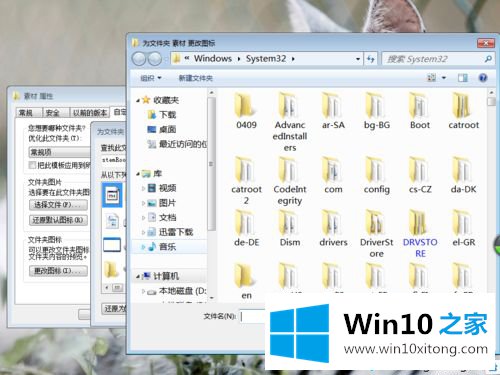Open the config folder
500x375 pixels.
tap(377, 175)
